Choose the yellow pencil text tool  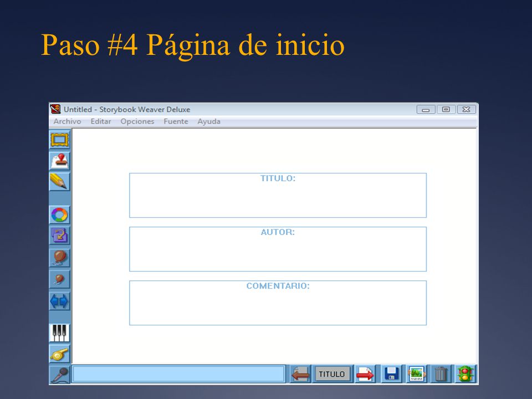point(60,182)
